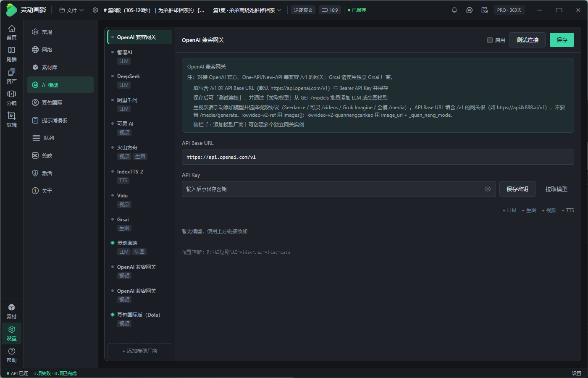Select the IndexTTS-2 provider
The image size is (588, 378).
pos(140,176)
